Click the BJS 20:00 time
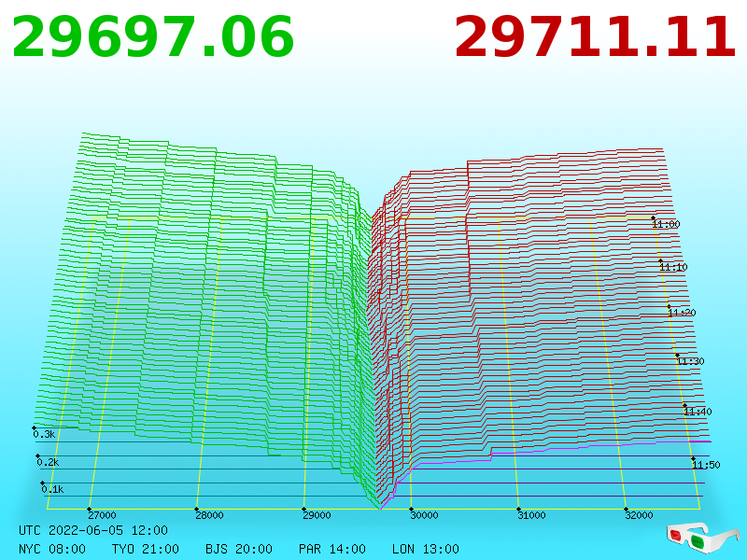Image resolution: width=747 pixels, height=560 pixels. tap(239, 549)
